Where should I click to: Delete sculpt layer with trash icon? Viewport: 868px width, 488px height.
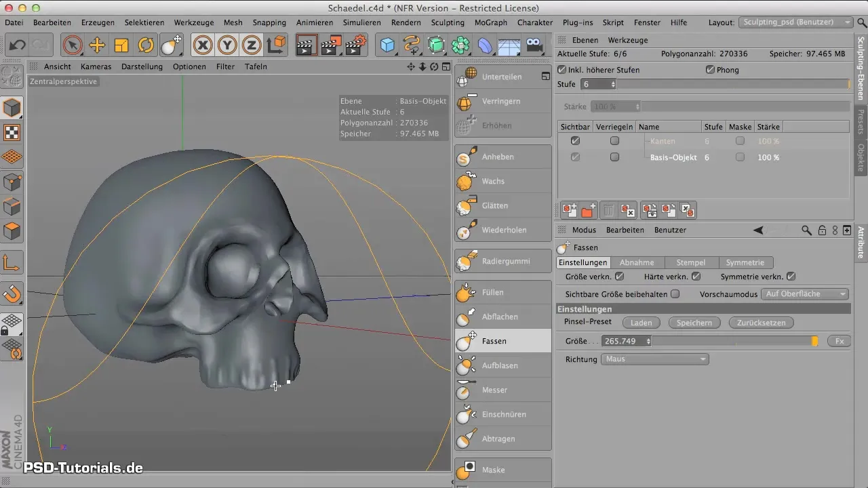pyautogui.click(x=609, y=211)
